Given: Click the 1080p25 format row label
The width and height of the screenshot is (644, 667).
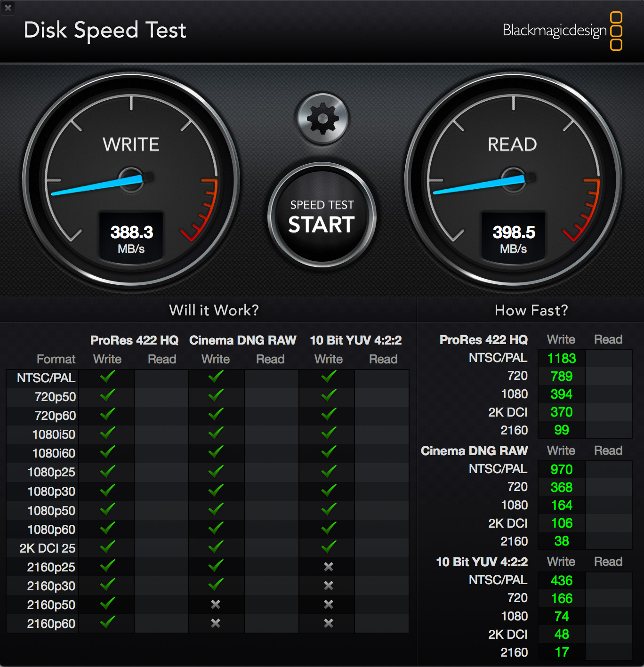Looking at the screenshot, I should tap(51, 473).
